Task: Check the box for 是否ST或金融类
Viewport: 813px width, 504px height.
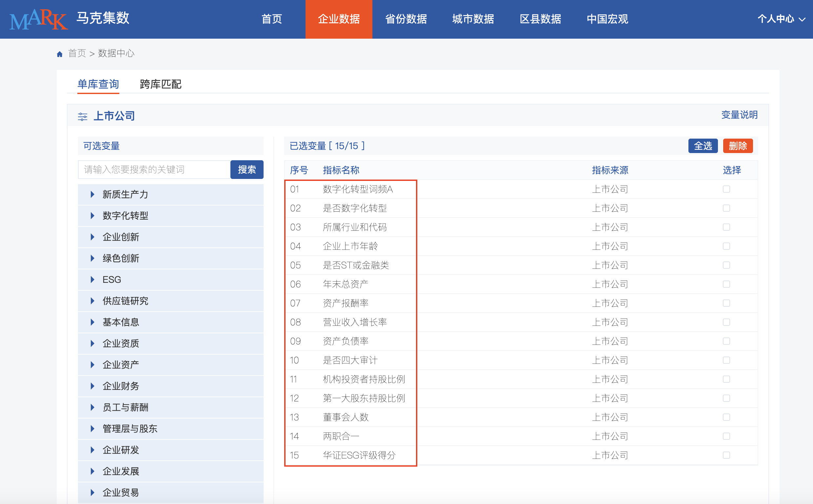Action: click(726, 265)
